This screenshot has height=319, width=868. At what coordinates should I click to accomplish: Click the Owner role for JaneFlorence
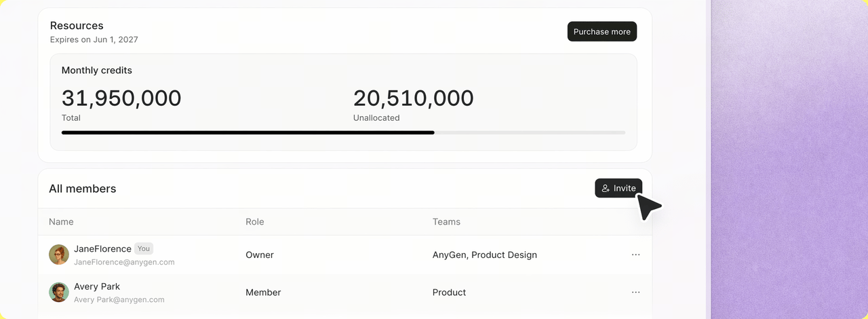pos(260,255)
